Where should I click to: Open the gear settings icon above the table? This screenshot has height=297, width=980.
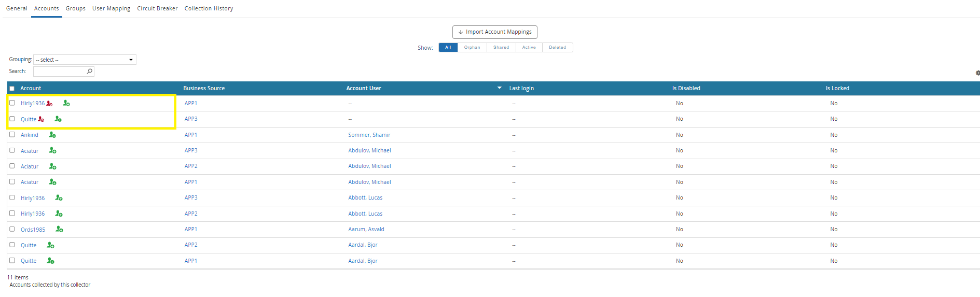(x=977, y=73)
